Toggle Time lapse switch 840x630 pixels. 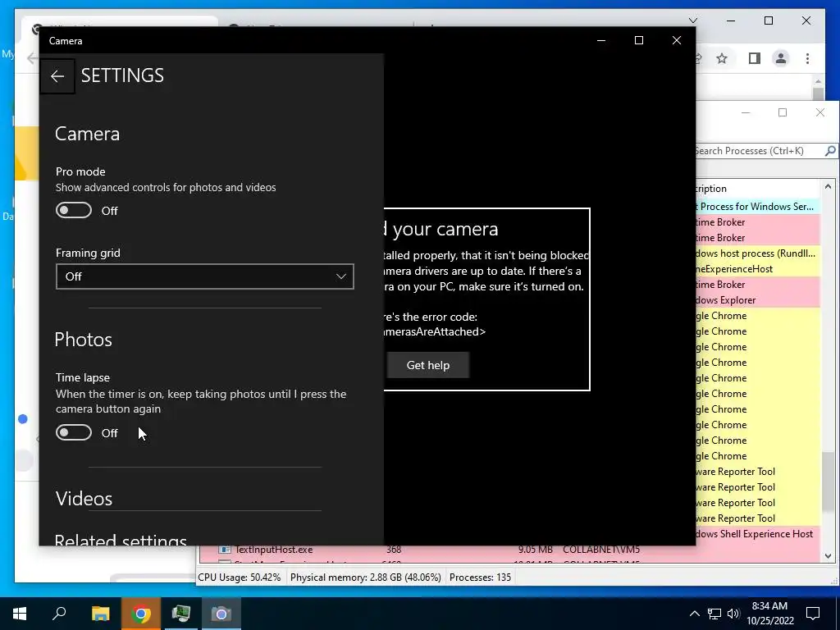pos(74,432)
